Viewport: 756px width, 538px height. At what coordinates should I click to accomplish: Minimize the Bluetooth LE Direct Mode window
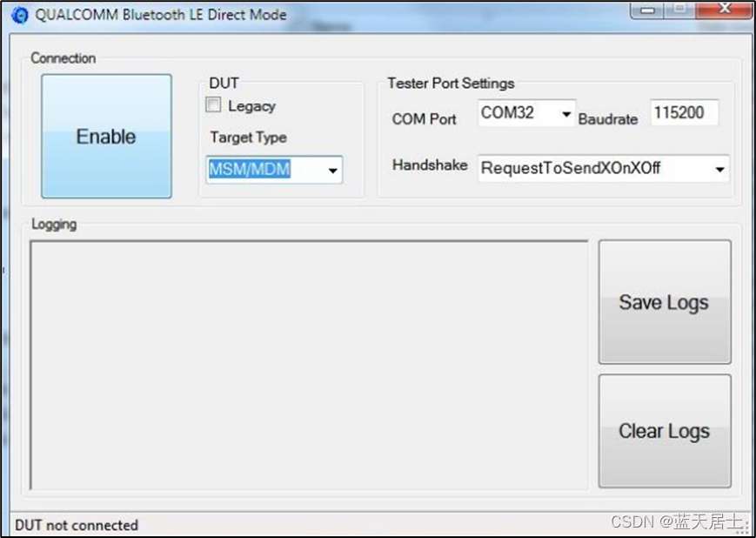647,10
